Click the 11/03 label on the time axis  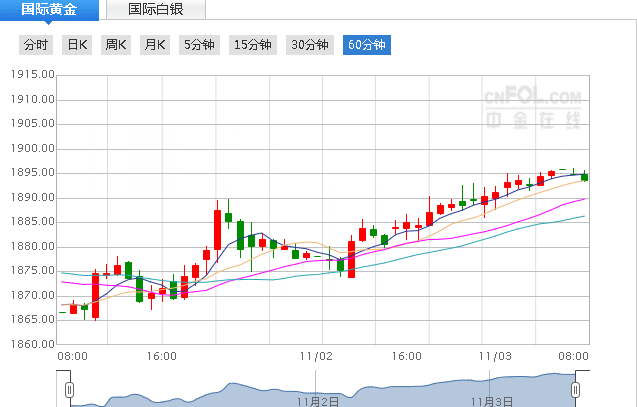(x=494, y=355)
